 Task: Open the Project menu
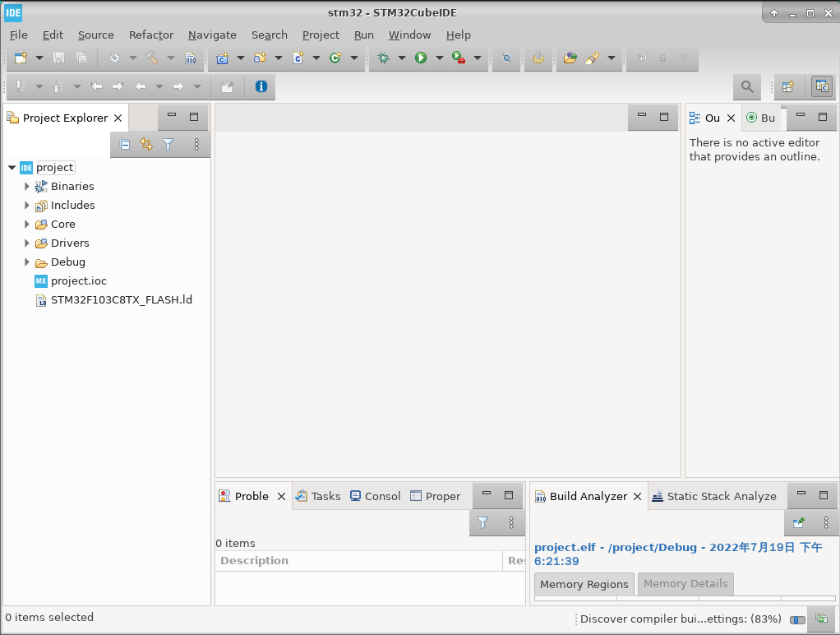click(321, 35)
